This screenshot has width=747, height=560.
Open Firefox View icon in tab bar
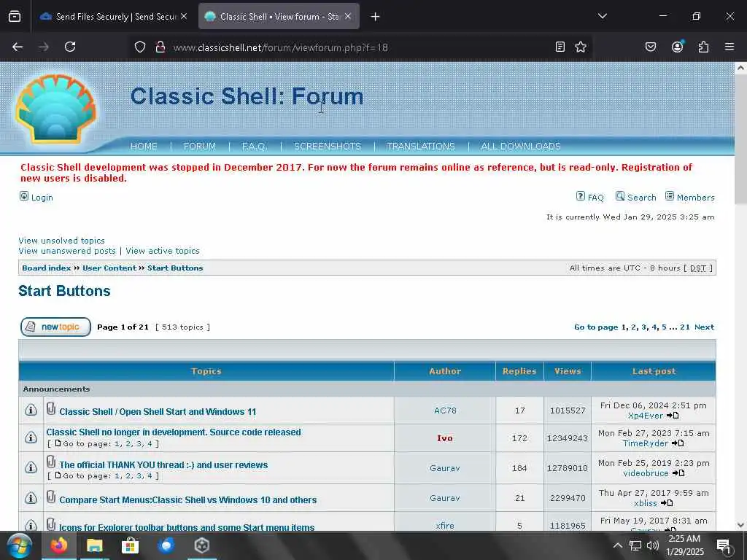[15, 16]
